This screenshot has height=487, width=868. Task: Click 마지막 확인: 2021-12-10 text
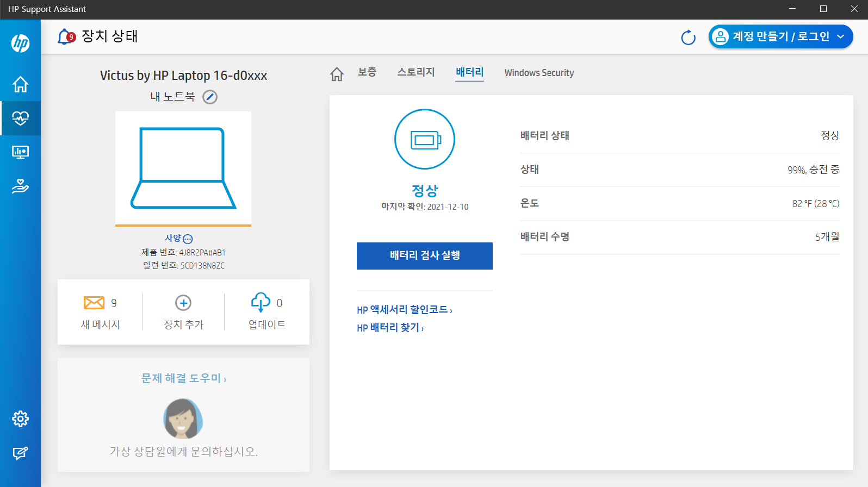tap(425, 207)
